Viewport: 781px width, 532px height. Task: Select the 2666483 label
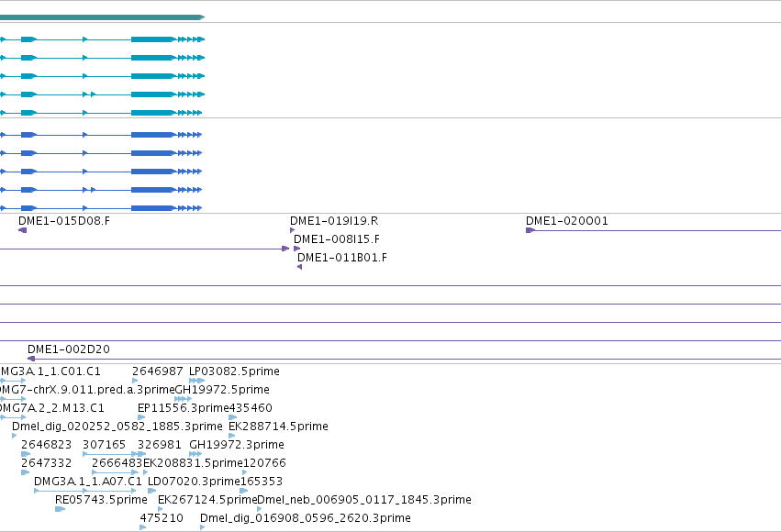(x=117, y=463)
